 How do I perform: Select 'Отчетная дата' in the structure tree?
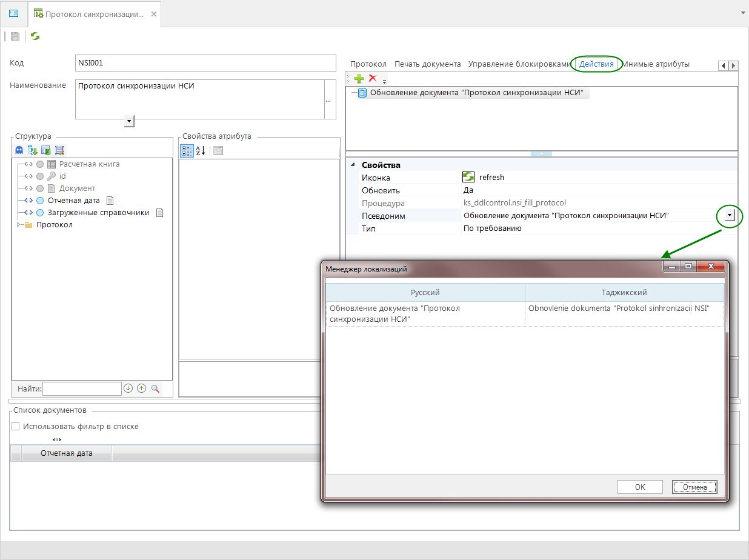tap(73, 201)
